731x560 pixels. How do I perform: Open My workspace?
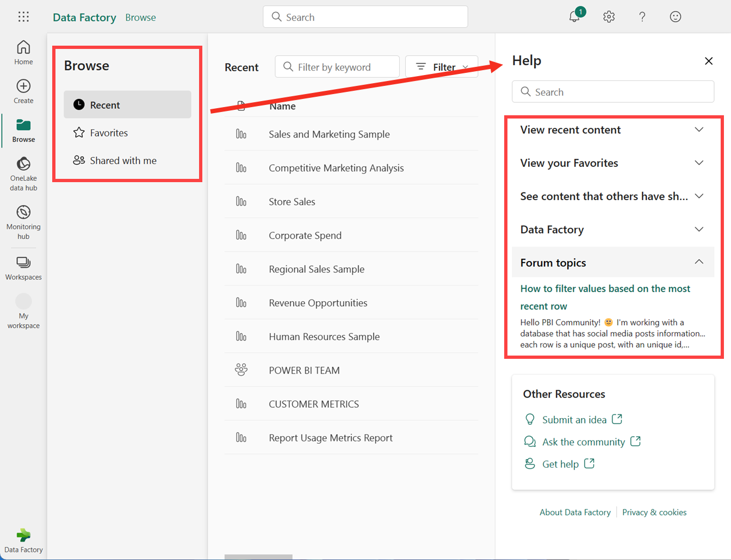(x=23, y=312)
